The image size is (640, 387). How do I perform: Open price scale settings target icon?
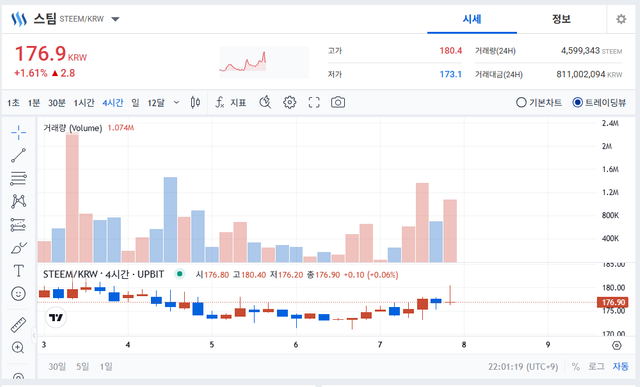tap(617, 346)
